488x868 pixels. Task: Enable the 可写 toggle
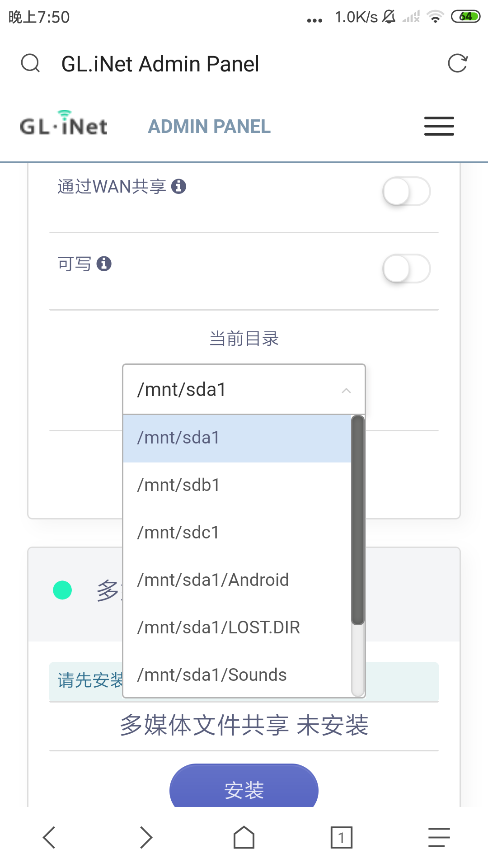(x=406, y=268)
